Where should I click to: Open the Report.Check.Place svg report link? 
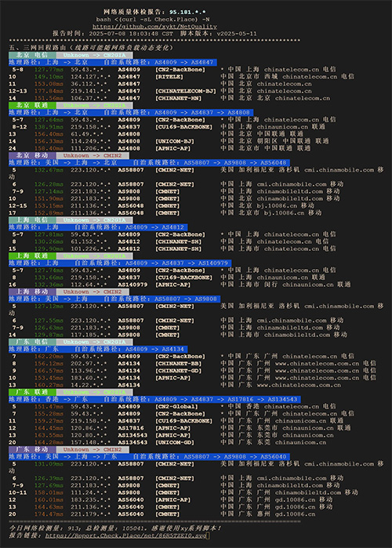click(125, 535)
